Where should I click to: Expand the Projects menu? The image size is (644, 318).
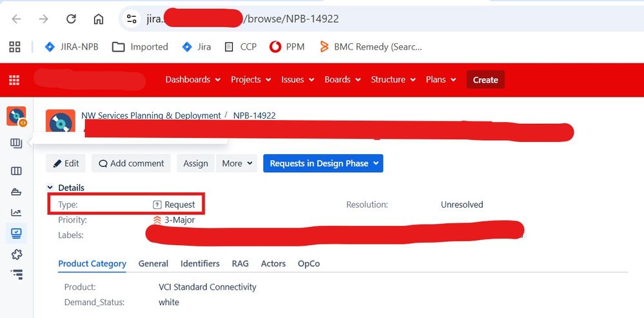[x=251, y=80]
